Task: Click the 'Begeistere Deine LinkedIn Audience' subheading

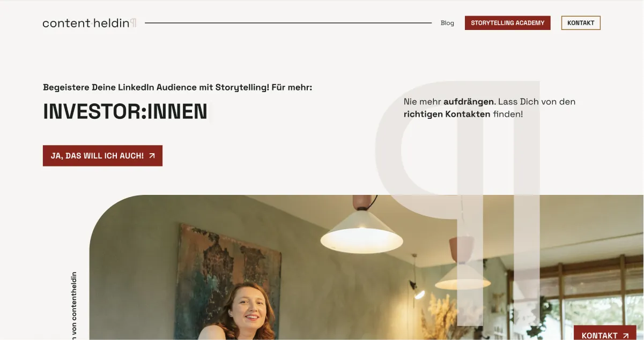Action: 177,87
